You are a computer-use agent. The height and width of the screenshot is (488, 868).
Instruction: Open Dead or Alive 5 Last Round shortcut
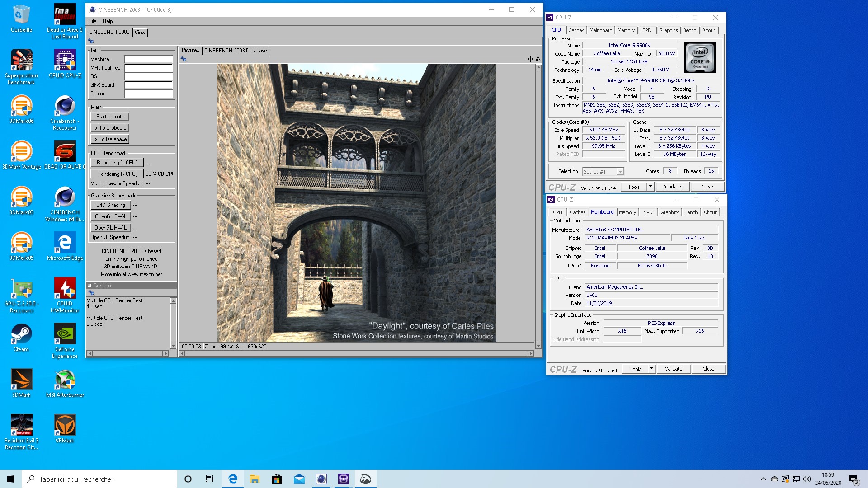click(65, 22)
